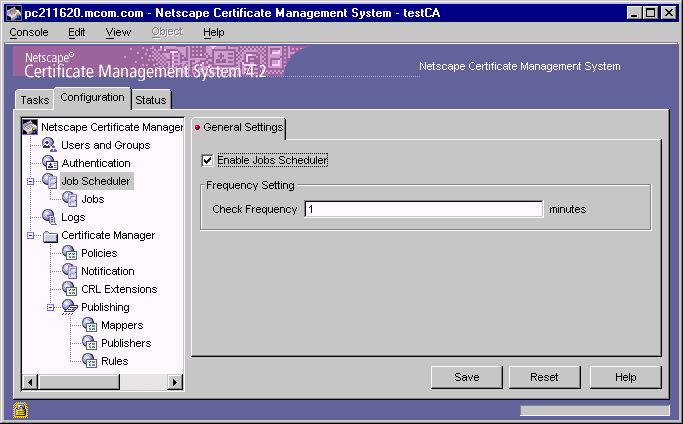This screenshot has height=424, width=683.
Task: Switch to the Tasks tab
Action: point(34,100)
